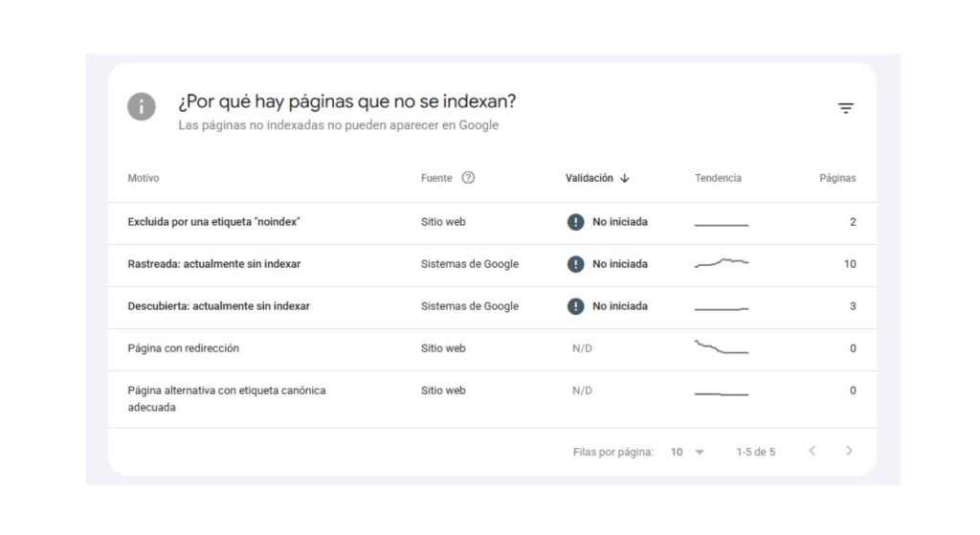Click the Descubierta row warning icon
This screenshot has height=535, width=980.
pos(575,306)
